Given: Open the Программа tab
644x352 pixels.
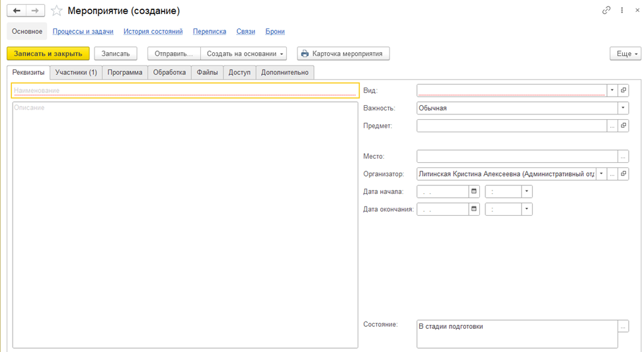Looking at the screenshot, I should 125,72.
